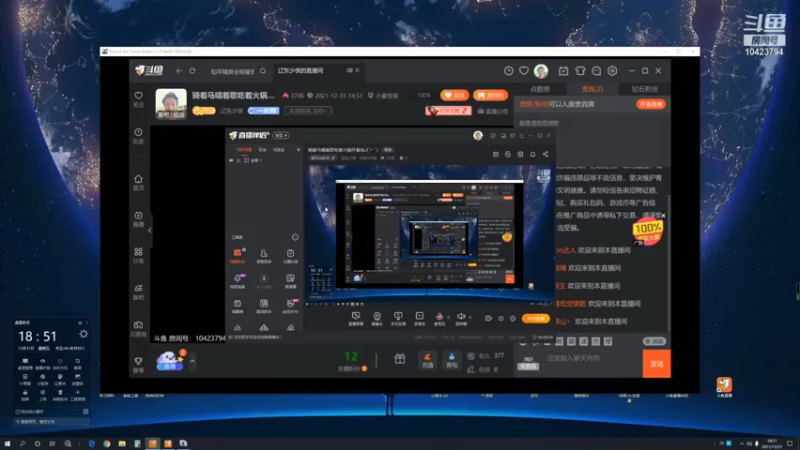Open Windows taskbar search

(22, 444)
